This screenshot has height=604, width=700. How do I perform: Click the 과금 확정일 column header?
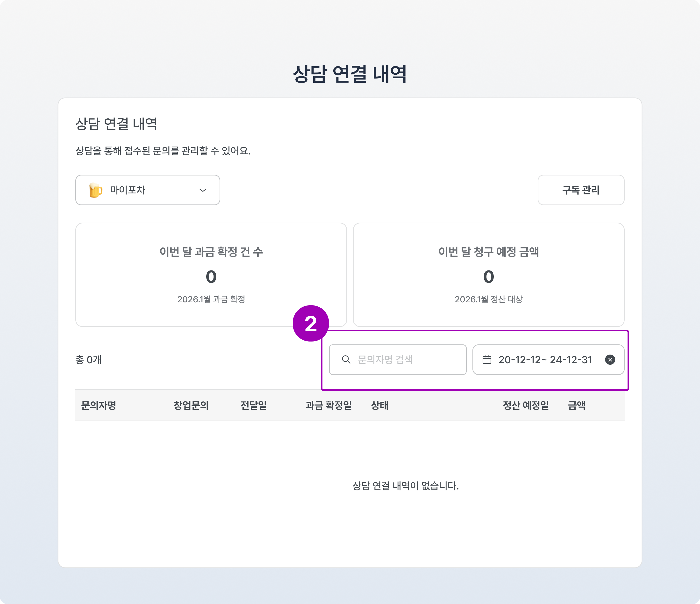pos(328,405)
